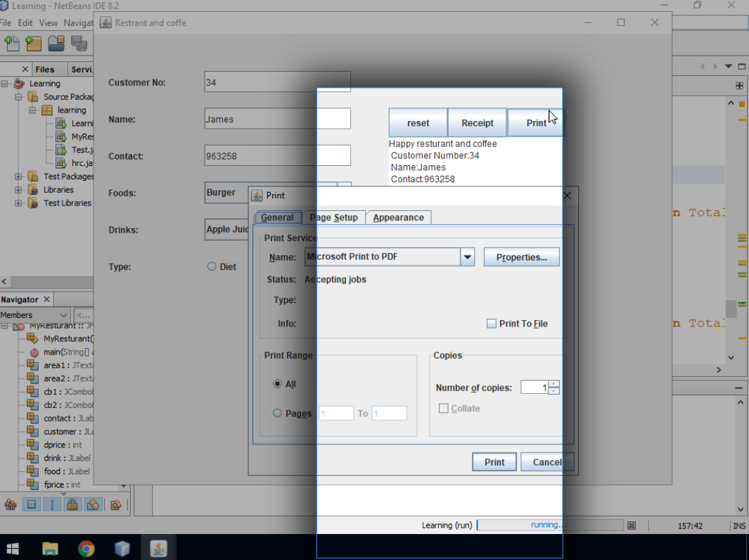Select the All print range radio button
This screenshot has height=560, width=749.
click(277, 383)
